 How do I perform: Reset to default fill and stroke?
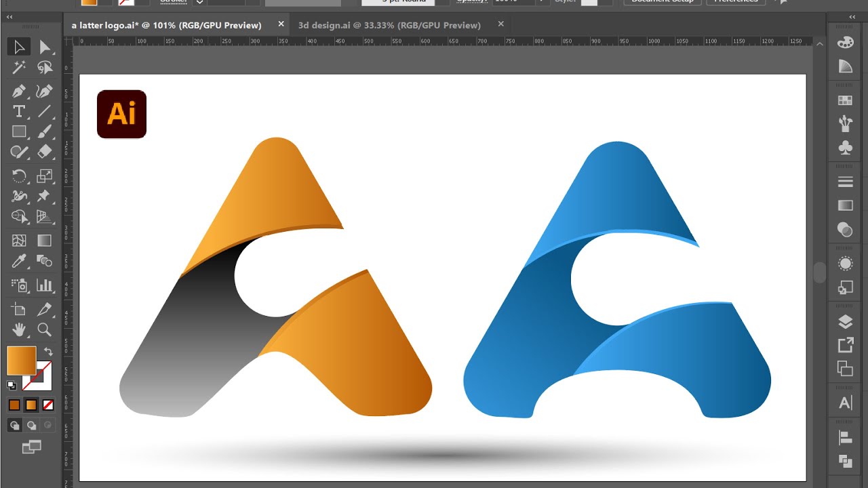(x=12, y=386)
